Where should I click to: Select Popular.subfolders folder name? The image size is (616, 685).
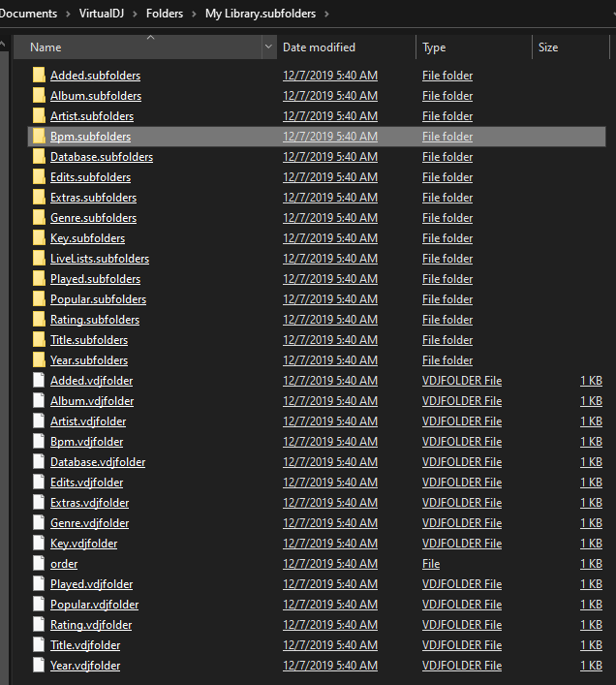coord(98,298)
